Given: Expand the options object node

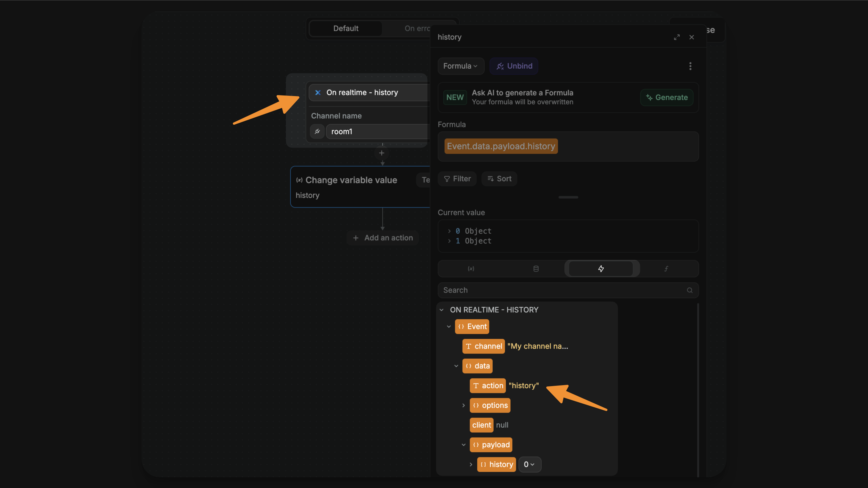Looking at the screenshot, I should 463,405.
